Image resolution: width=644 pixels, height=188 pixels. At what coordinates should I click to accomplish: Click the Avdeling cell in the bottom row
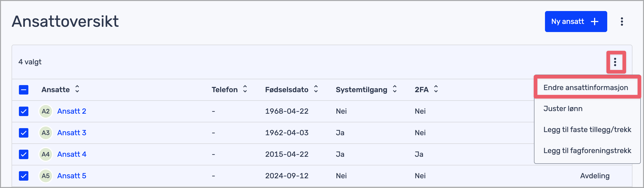(x=595, y=176)
